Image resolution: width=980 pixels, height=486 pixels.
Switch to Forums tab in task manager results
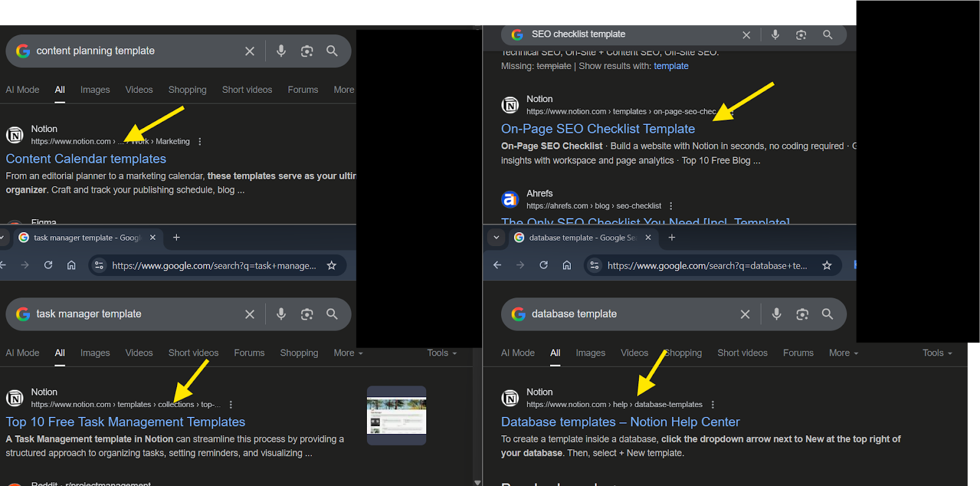249,353
